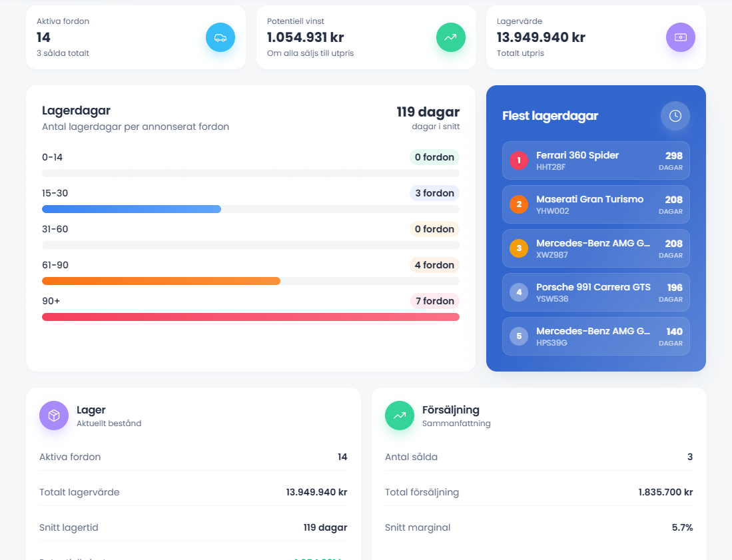This screenshot has height=560, width=732.
Task: Click the orange rank 2 badge
Action: [519, 204]
